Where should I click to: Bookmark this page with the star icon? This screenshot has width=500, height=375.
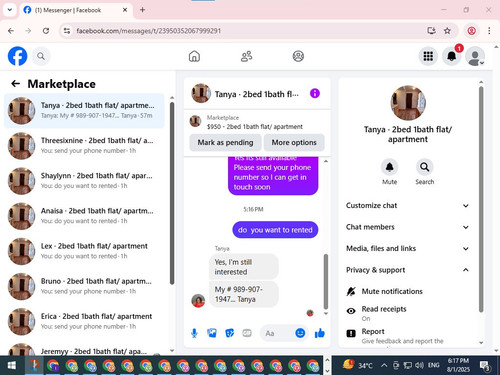447,31
